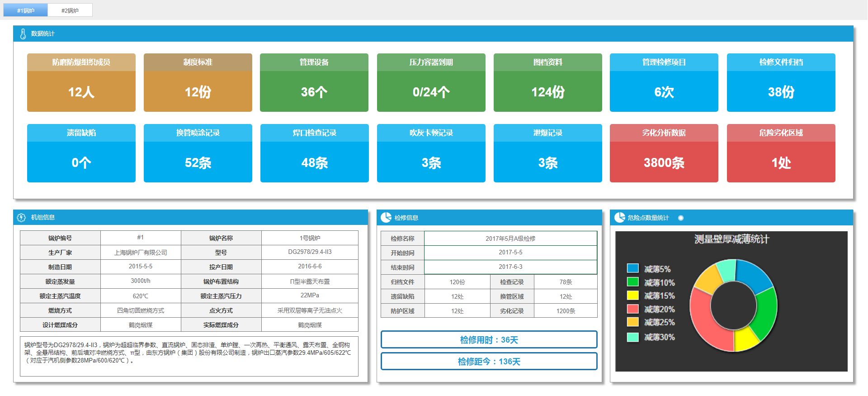
Task: Click the 额定蒸发量 value 3000t/h
Action: click(141, 281)
